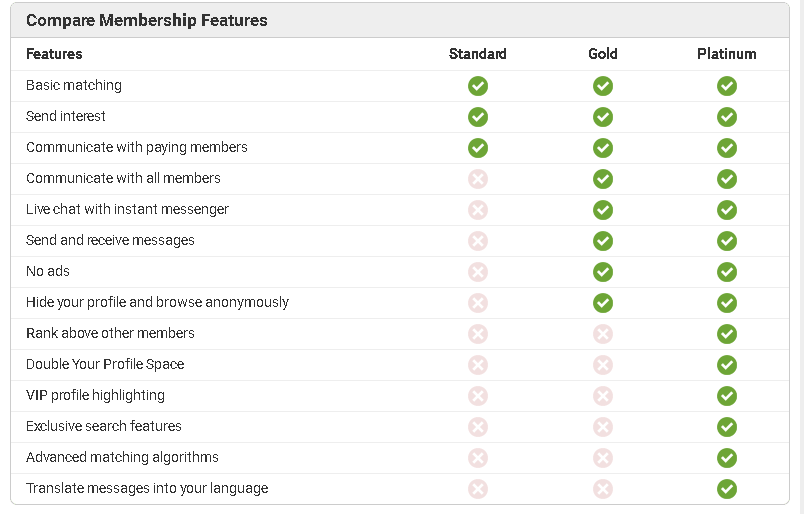804x514 pixels.
Task: Click Standard cross icon for No ads
Action: [x=477, y=272]
